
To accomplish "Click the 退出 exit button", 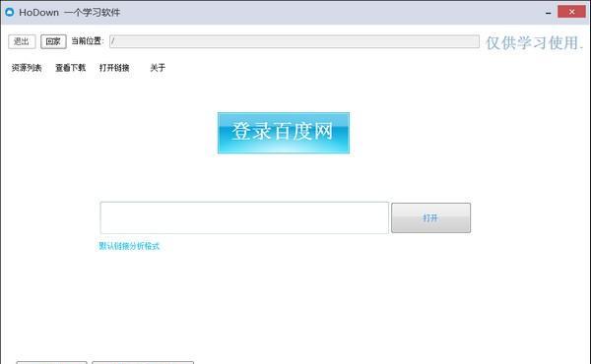I will tap(22, 41).
